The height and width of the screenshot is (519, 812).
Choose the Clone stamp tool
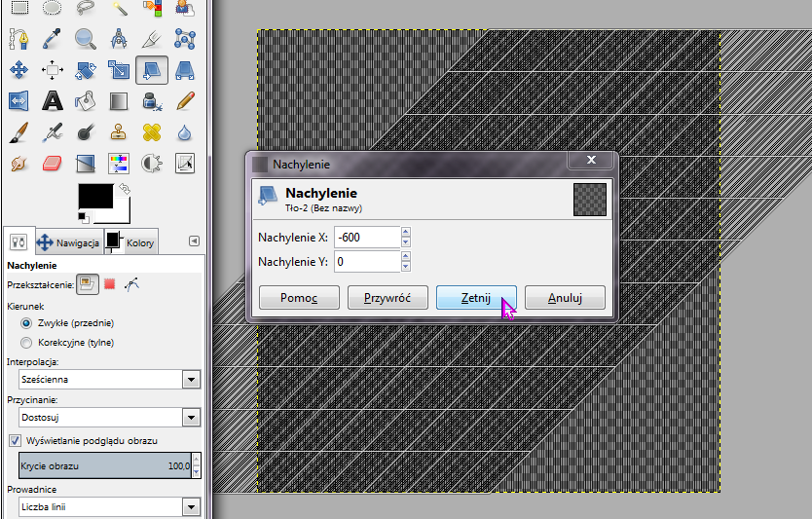point(119,131)
